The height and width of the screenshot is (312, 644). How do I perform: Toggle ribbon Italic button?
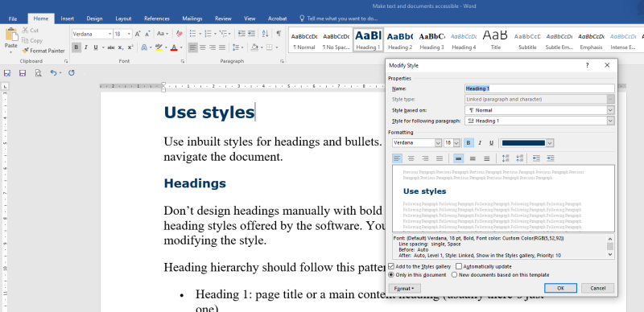[86, 47]
